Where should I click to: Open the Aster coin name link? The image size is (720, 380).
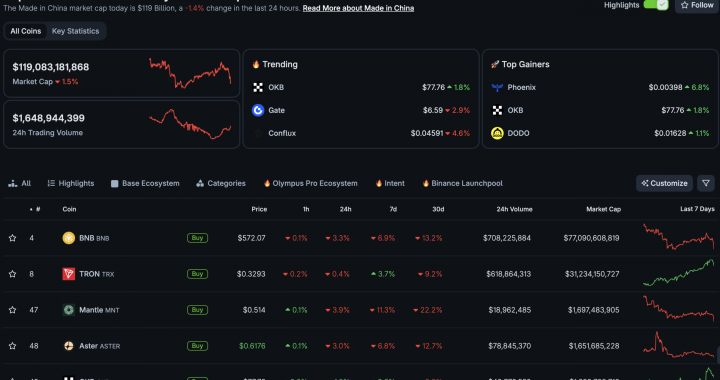point(100,346)
